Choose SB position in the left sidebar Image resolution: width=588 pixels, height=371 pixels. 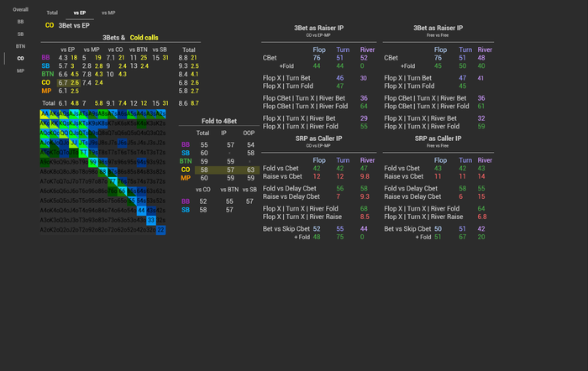point(20,34)
